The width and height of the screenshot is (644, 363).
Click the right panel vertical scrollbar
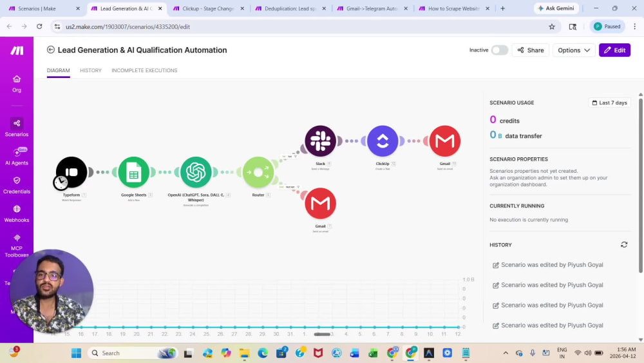tap(640, 185)
